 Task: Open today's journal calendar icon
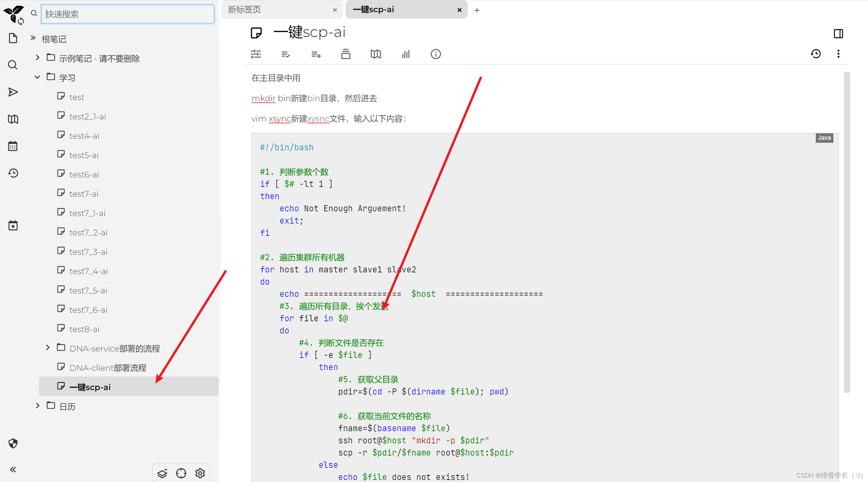13,146
